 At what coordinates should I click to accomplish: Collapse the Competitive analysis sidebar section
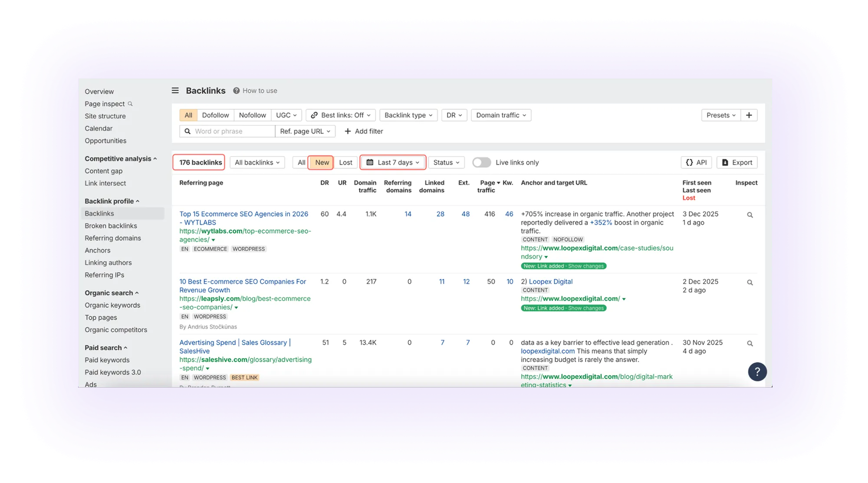154,158
